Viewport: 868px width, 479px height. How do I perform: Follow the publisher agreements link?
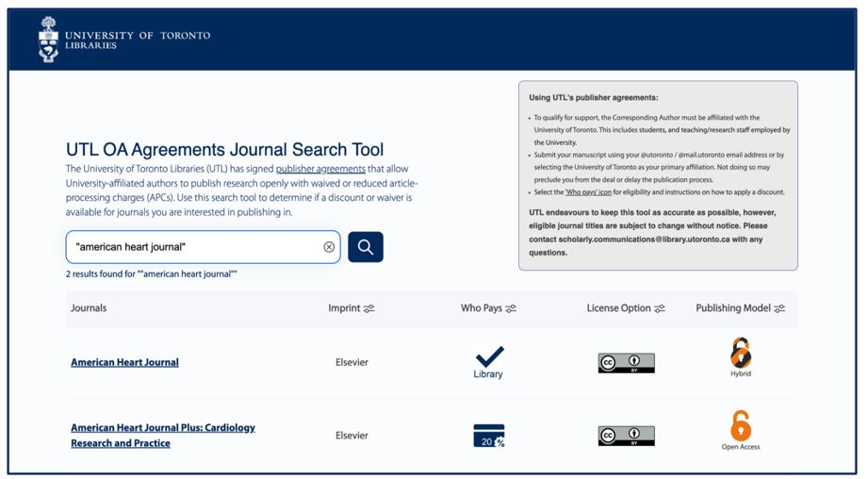pos(320,169)
